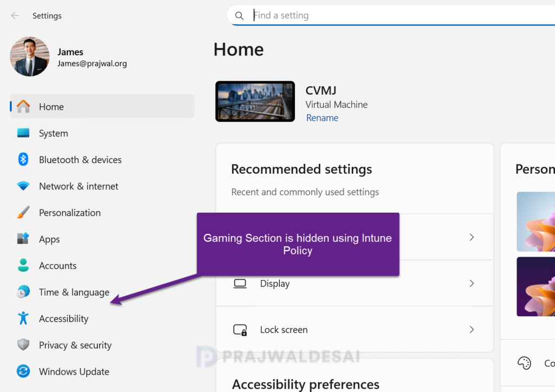
Task: Click the Recommended settings heading
Action: [301, 169]
